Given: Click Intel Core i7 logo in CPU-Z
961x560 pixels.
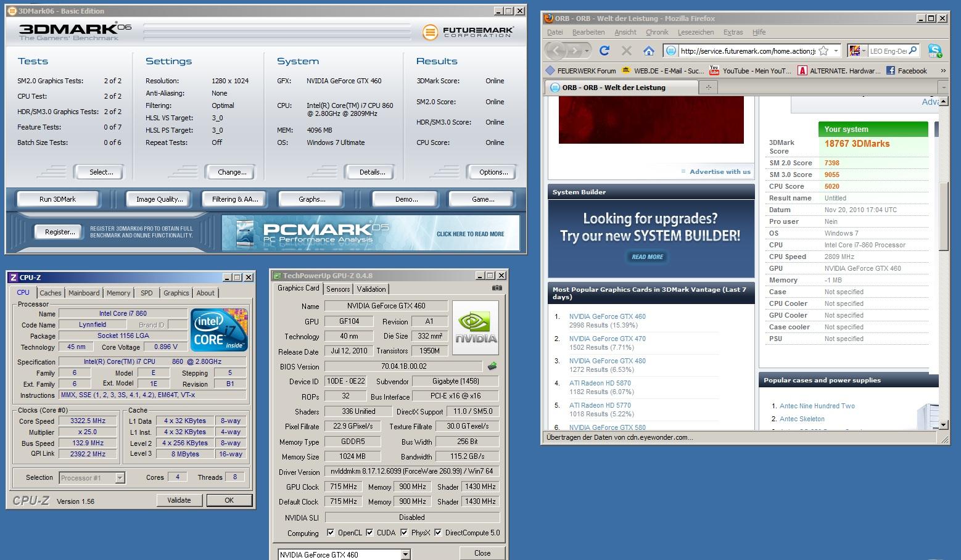Looking at the screenshot, I should click(x=220, y=330).
